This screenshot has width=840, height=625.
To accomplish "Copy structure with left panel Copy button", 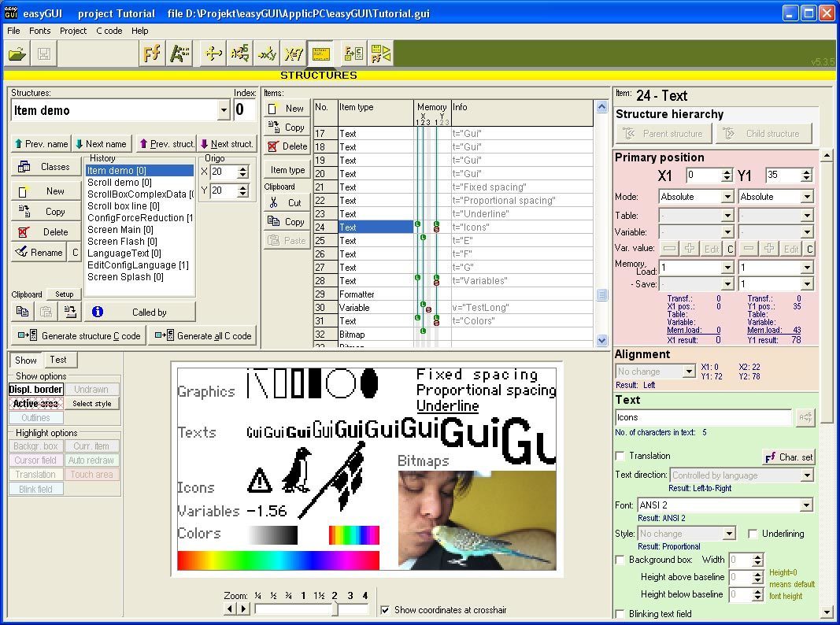I will (46, 212).
